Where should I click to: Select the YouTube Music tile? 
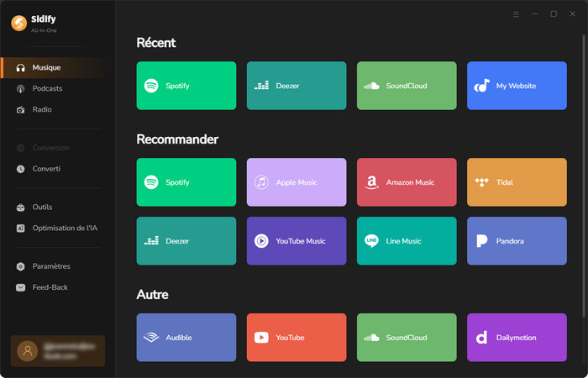[x=296, y=241]
